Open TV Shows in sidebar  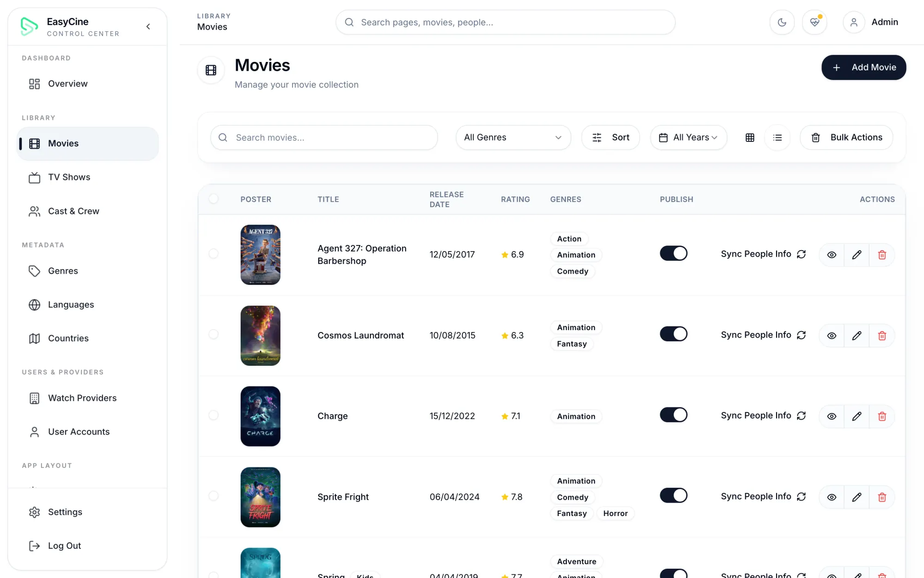[87, 177]
